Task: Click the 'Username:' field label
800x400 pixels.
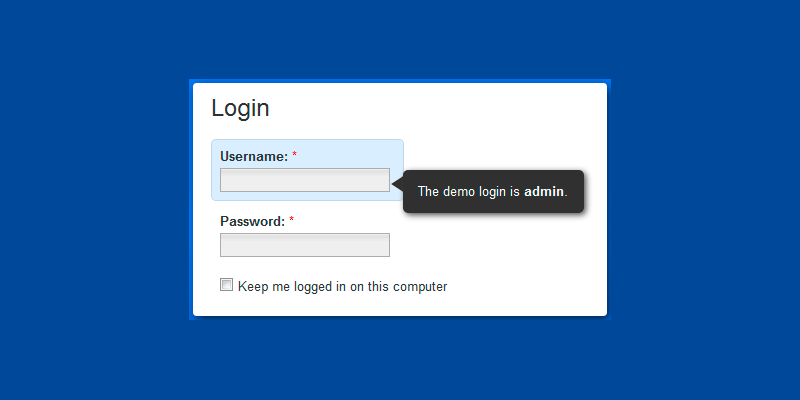Action: click(254, 156)
